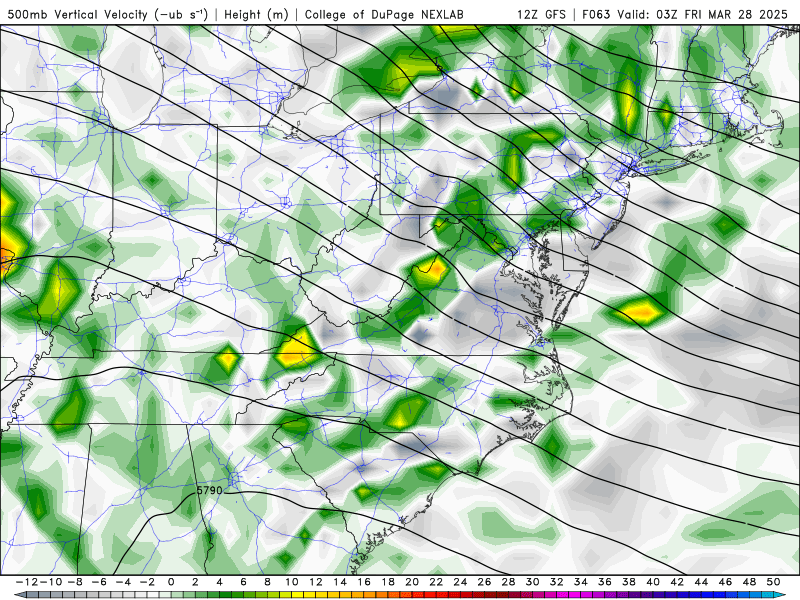Click the '-6' value on the color scale

click(x=99, y=582)
